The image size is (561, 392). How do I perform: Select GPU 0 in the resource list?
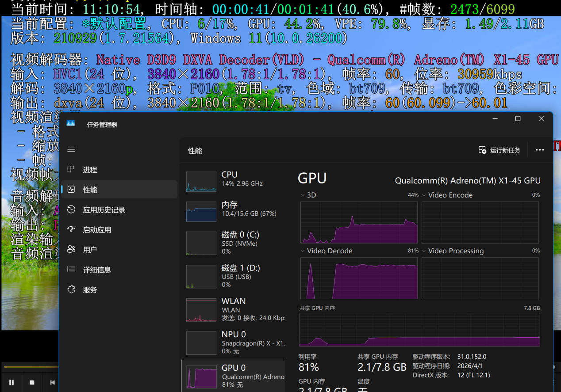(233, 376)
